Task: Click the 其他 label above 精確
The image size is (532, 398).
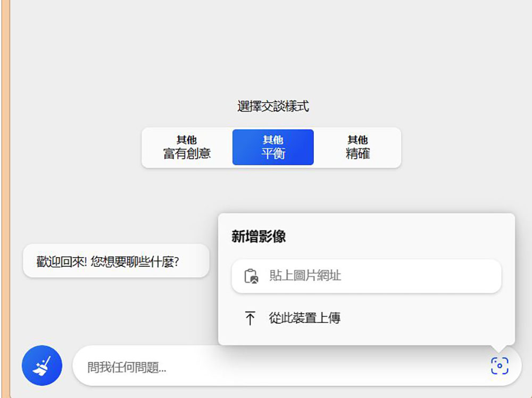Action: 358,140
